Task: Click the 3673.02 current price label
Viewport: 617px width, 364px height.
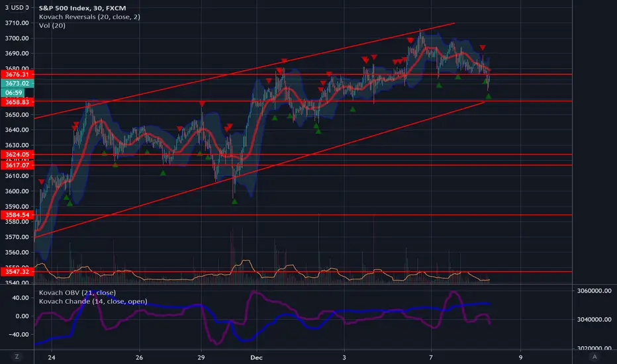Action: [x=17, y=83]
